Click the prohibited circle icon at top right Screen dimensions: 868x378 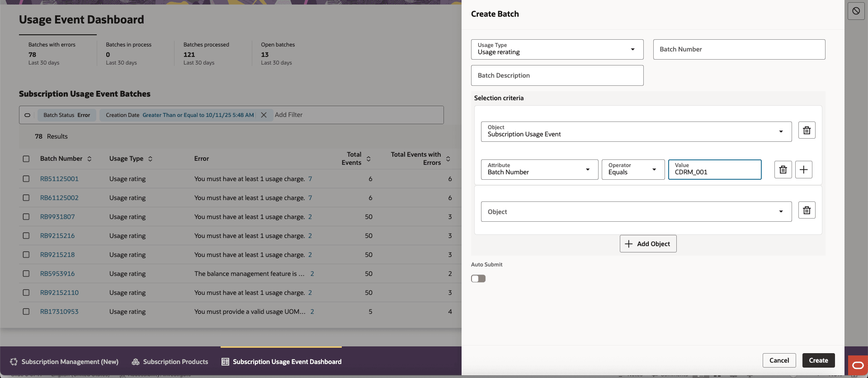click(856, 11)
